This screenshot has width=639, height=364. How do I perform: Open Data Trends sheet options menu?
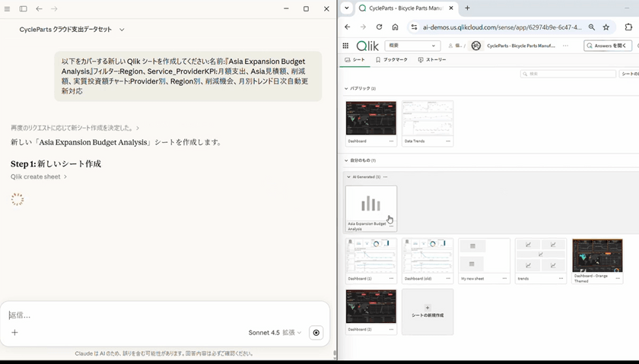pos(448,141)
